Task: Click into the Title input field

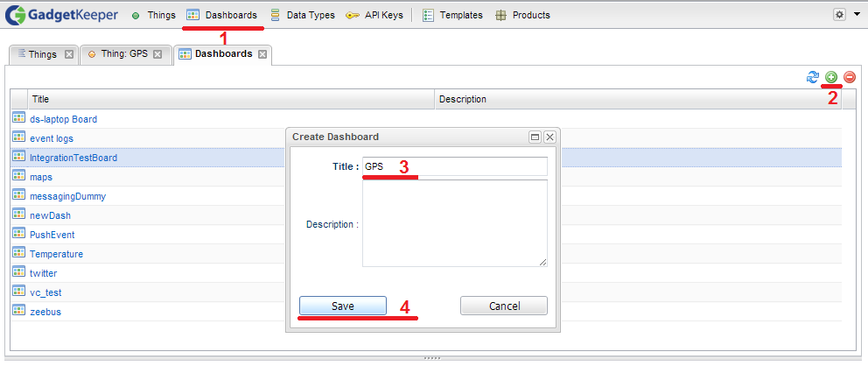Action: pos(455,166)
